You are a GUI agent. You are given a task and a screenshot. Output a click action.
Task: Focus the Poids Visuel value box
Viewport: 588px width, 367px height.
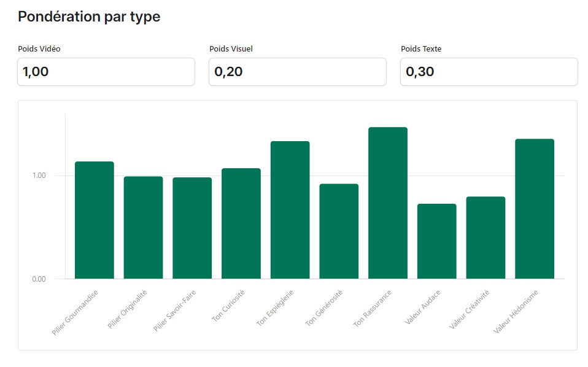(297, 72)
